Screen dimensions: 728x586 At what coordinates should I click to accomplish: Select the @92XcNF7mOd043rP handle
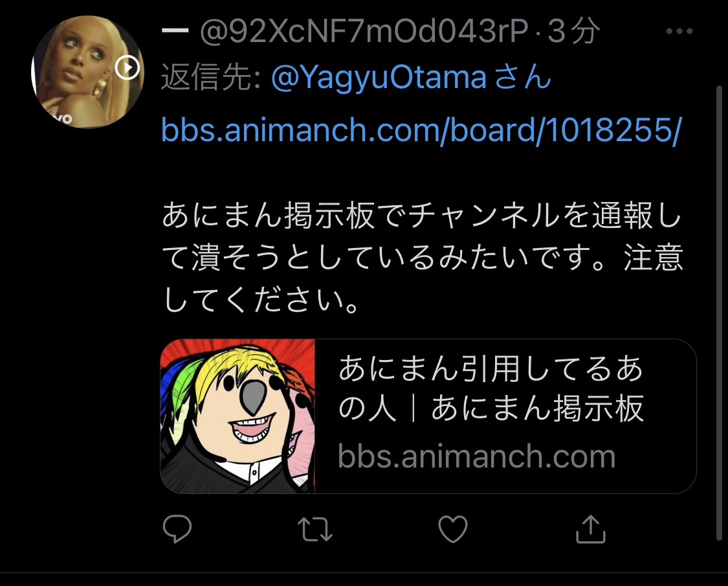(364, 32)
